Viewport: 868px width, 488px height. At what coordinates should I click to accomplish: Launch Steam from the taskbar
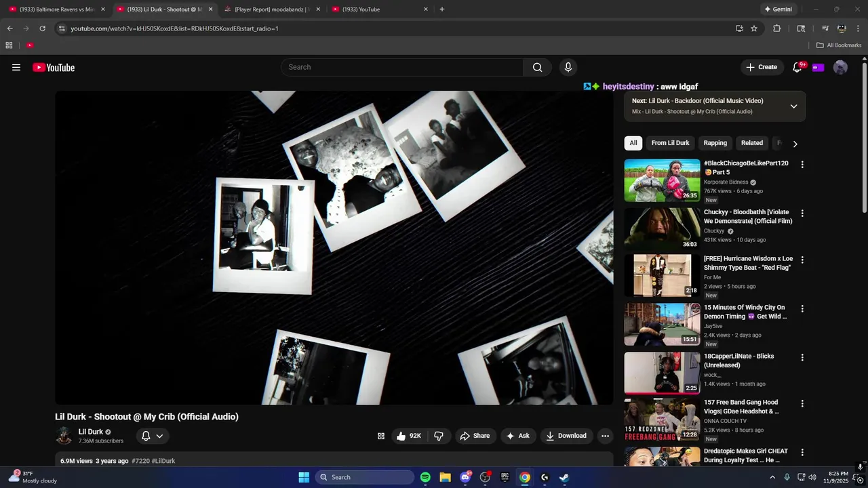(564, 477)
